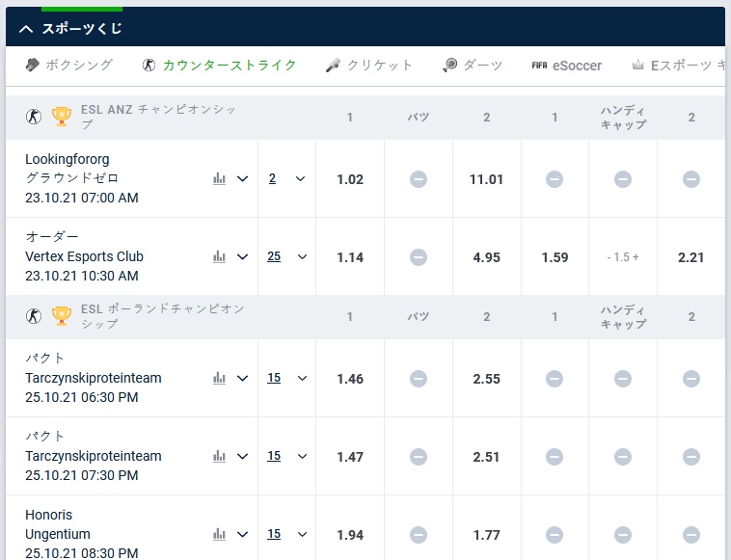The image size is (731, 560).
Task: Select the カウンターストライク tab
Action: click(x=219, y=65)
